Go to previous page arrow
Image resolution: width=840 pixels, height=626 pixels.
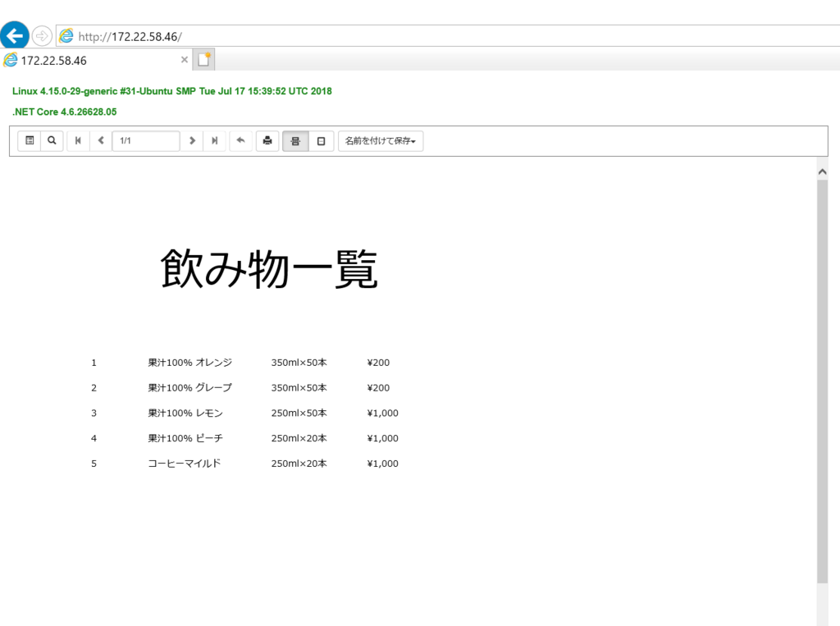101,141
